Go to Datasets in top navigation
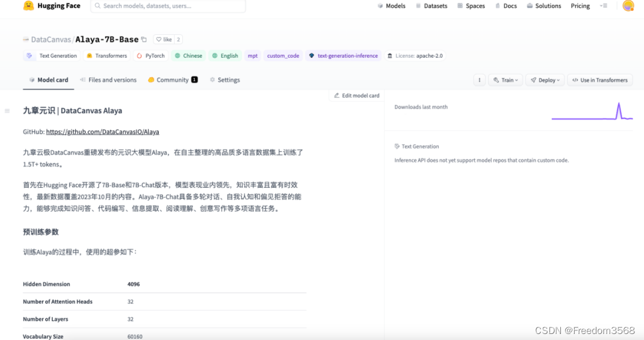Screen dimensions: 644x340 click(x=432, y=6)
